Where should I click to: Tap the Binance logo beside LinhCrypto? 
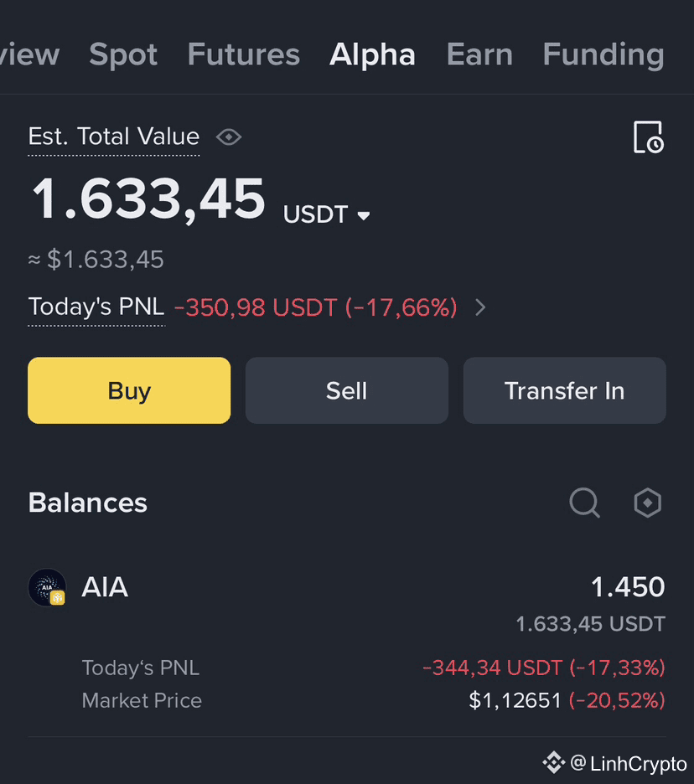[553, 763]
